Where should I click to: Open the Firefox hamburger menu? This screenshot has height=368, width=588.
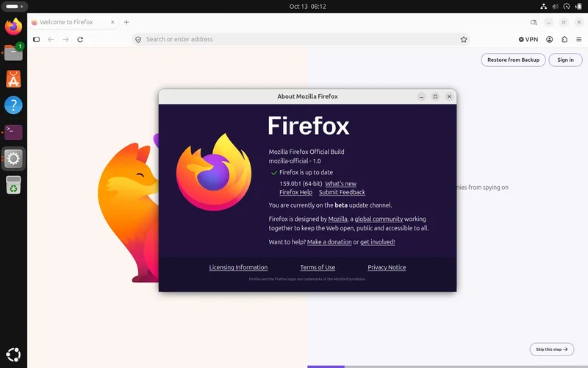coord(578,40)
